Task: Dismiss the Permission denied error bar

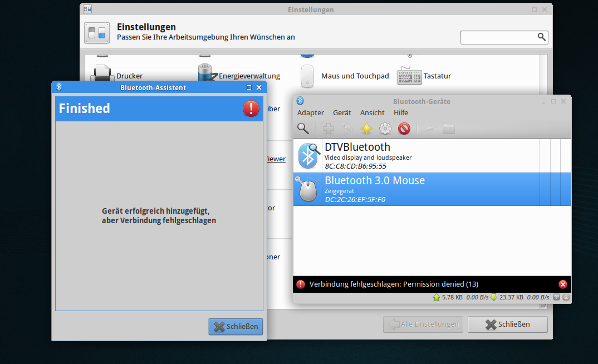Action: (x=562, y=284)
